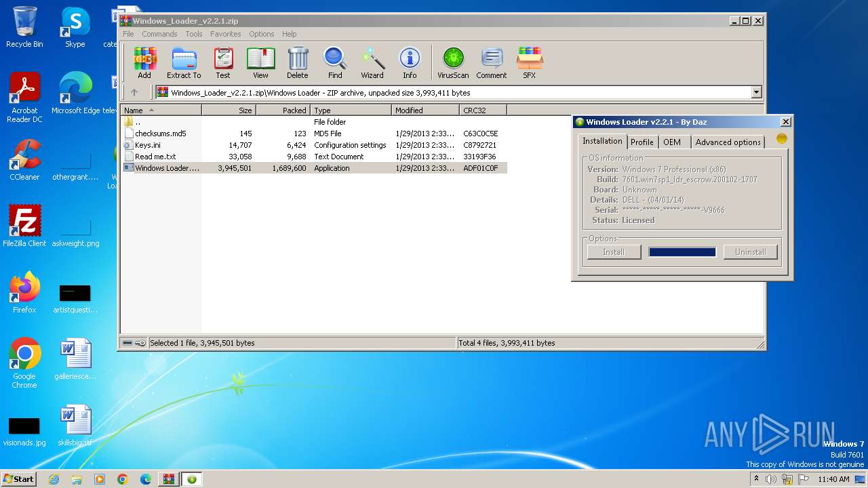Viewport: 868px width, 488px height.
Task: Open the Wizard toolbar icon
Action: (372, 63)
